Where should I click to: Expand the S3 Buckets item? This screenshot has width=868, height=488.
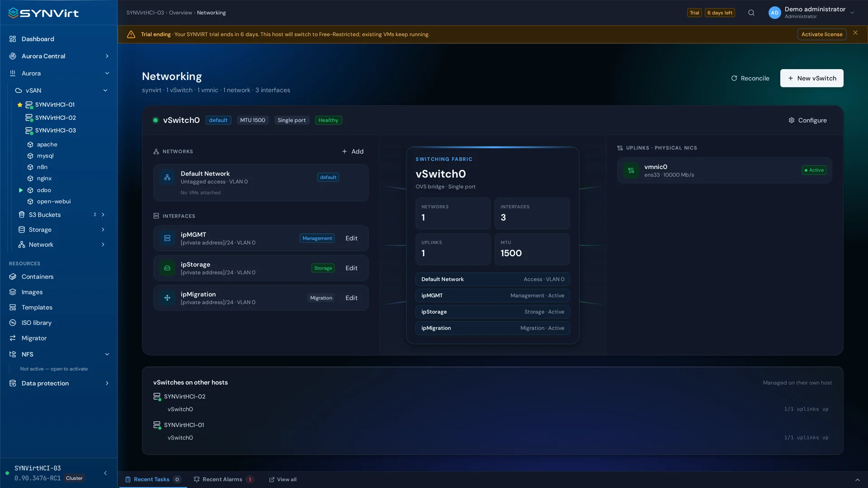(x=103, y=215)
